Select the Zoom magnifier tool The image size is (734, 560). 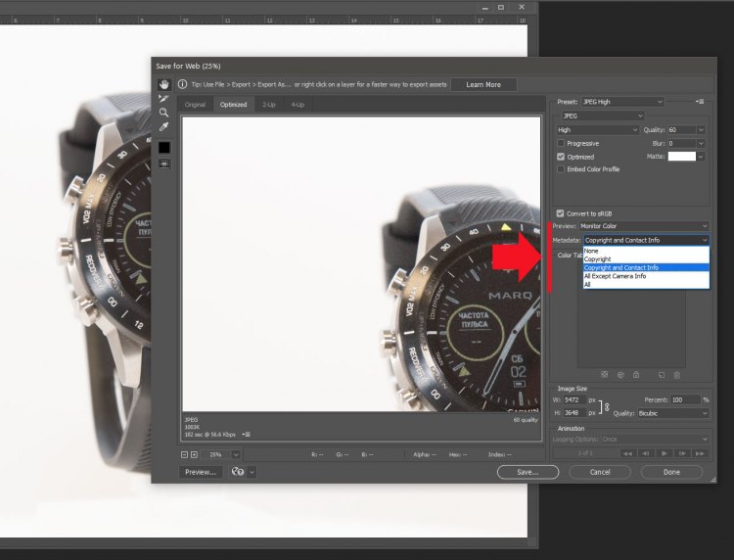click(163, 113)
